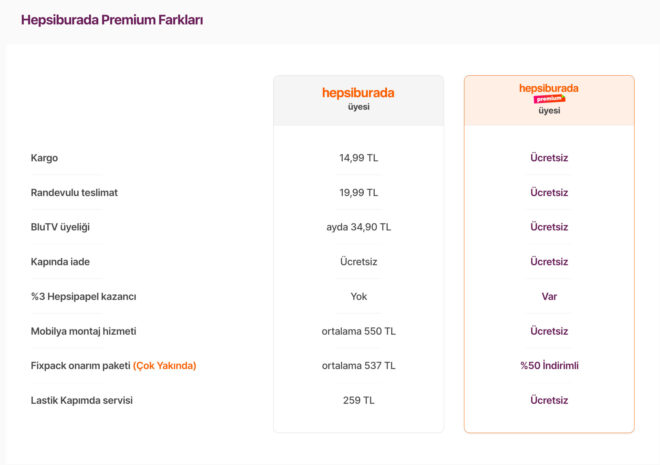
Task: Select the Lastik Kapımda servisi label
Action: coord(82,400)
